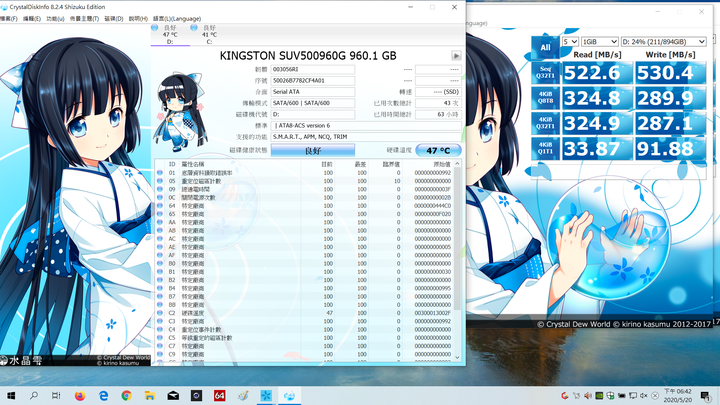Screen dimensions: 720x405
Task: Open the 語言(L)(Language) menu
Action: 177,19
